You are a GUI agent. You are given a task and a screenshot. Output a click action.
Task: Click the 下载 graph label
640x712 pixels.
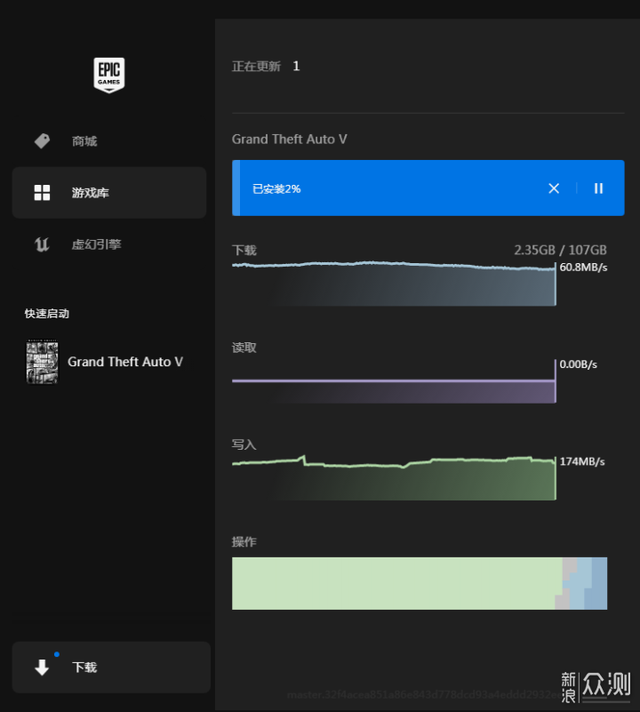244,250
